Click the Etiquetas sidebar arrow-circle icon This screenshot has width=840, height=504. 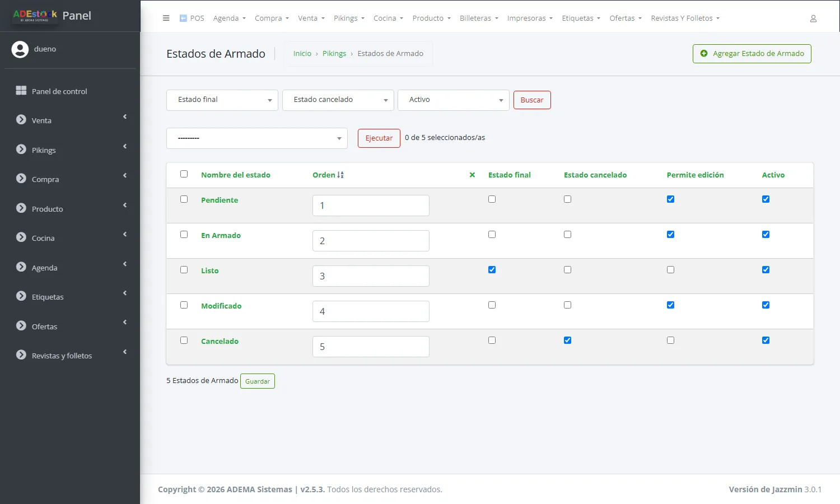tap(21, 296)
